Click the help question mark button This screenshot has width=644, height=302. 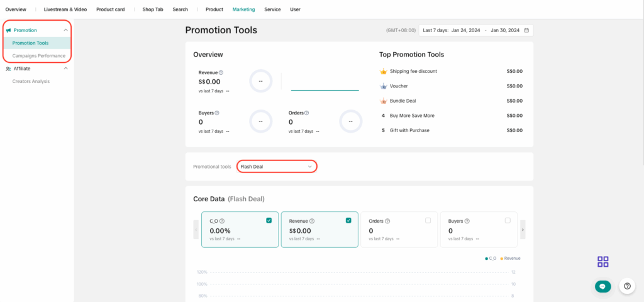point(627,286)
